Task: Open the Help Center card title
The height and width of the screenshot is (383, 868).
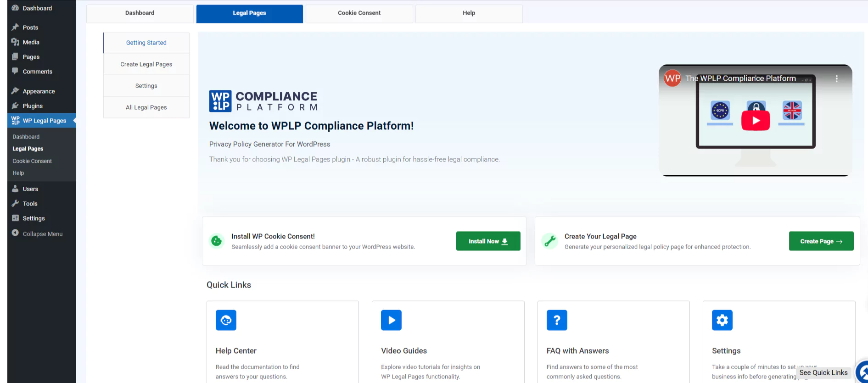Action: click(236, 351)
